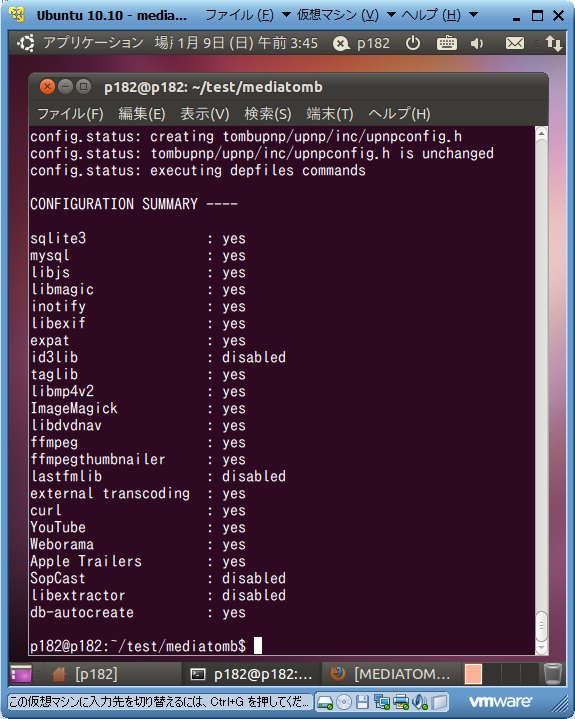Click the show desktop icon

[21, 674]
